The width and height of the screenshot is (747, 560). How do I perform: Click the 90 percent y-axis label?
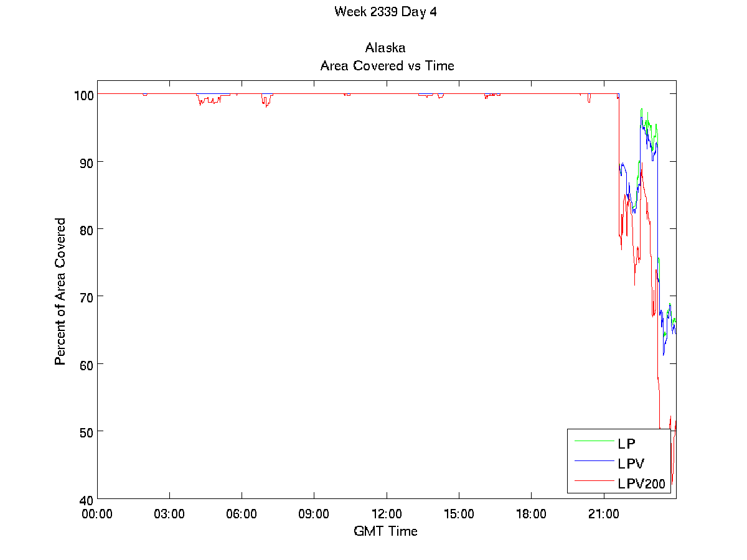pos(87,162)
